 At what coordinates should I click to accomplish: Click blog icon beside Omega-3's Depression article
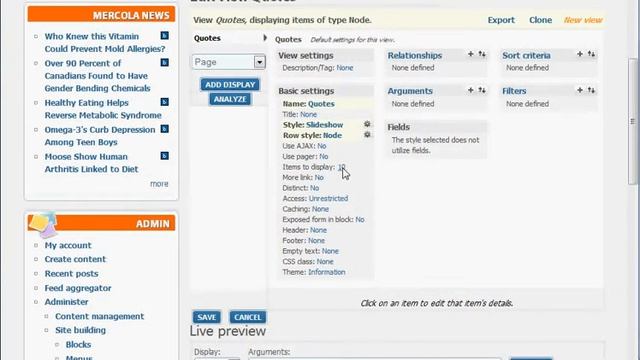(x=164, y=129)
